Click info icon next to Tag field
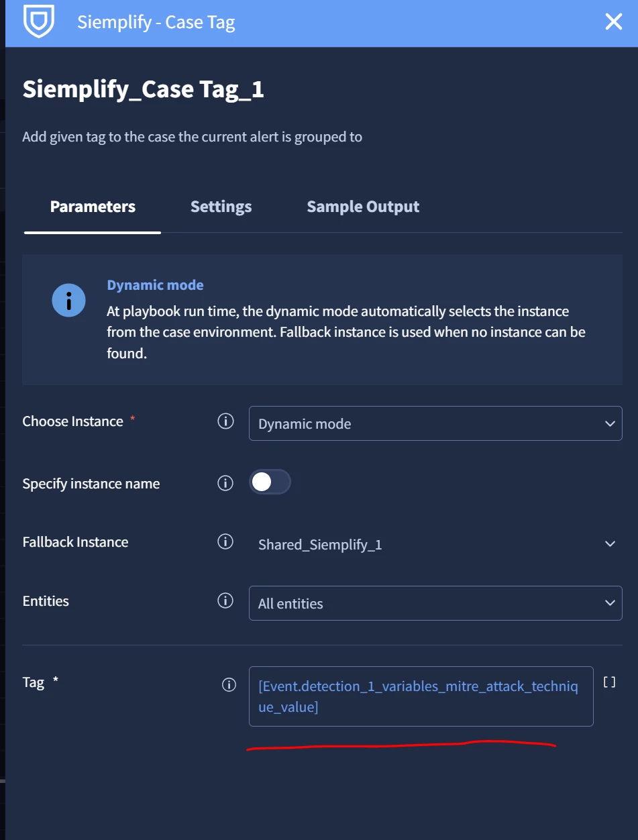638x840 pixels. 229,684
